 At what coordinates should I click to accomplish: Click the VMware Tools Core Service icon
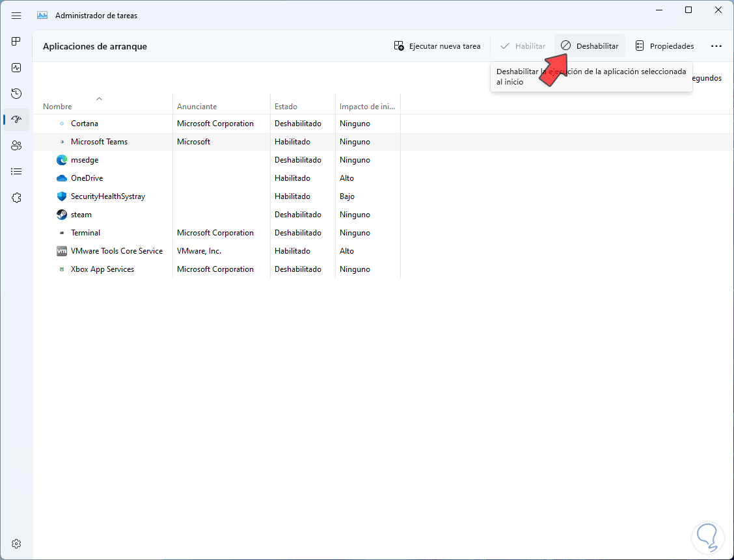pos(62,251)
